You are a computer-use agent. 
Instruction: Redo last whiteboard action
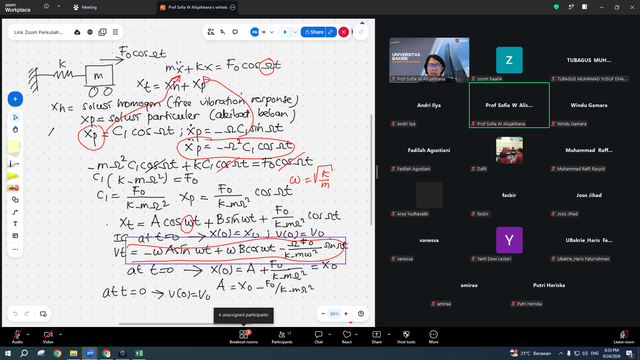tap(27, 313)
